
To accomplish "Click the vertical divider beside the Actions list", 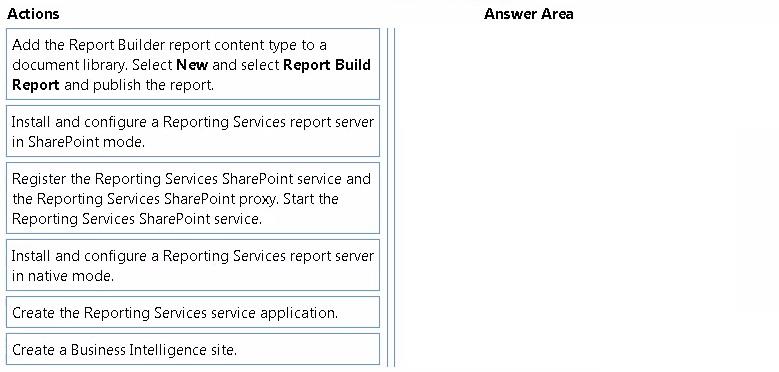I will (x=391, y=197).
